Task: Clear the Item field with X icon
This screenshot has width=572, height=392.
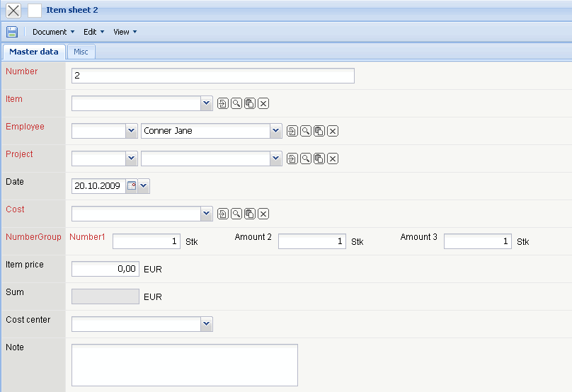Action: click(263, 104)
